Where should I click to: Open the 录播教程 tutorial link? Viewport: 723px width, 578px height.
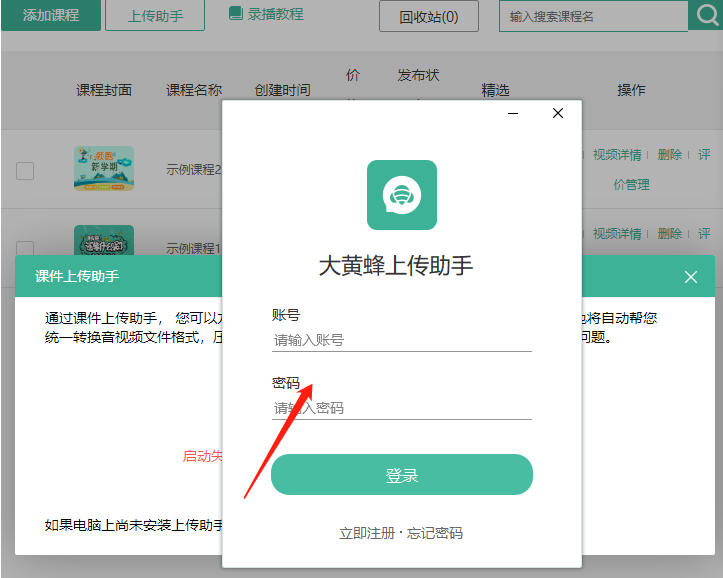(266, 15)
